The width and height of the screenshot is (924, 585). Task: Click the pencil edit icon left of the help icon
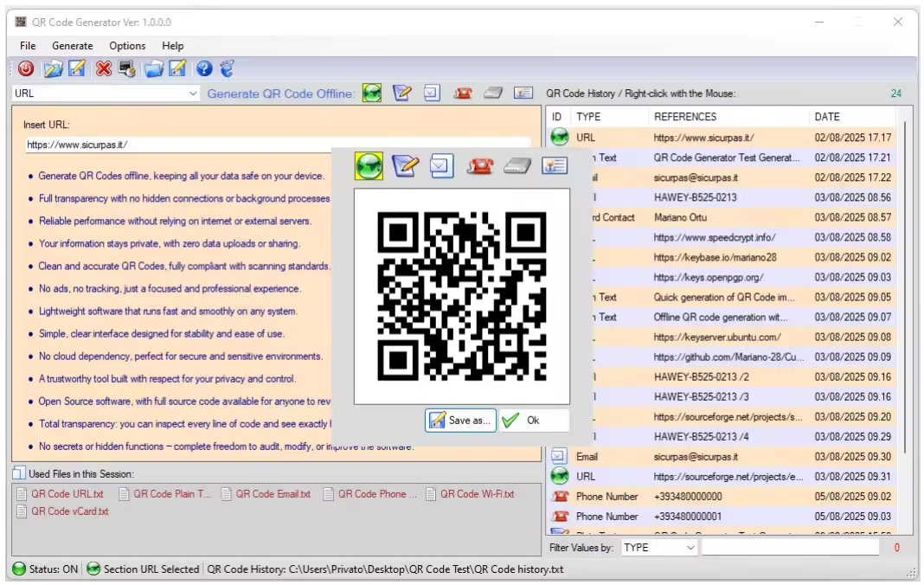pos(178,68)
